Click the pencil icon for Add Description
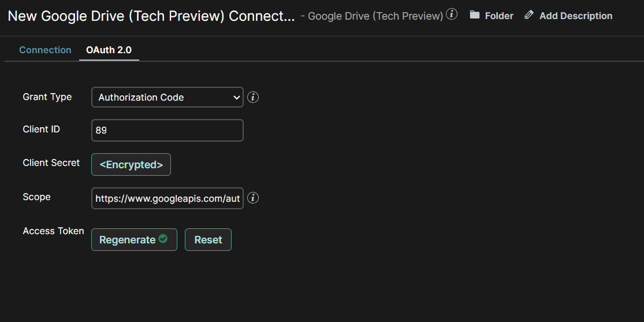The height and width of the screenshot is (322, 644). (529, 15)
